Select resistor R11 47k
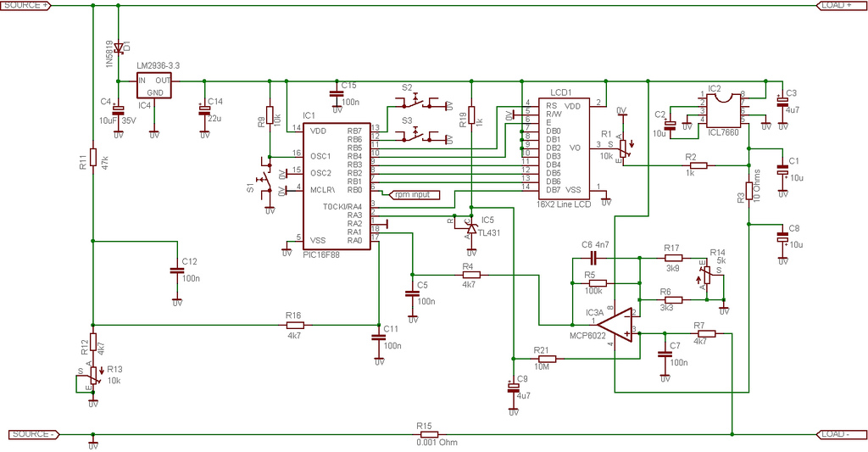The width and height of the screenshot is (868, 452). (x=93, y=158)
